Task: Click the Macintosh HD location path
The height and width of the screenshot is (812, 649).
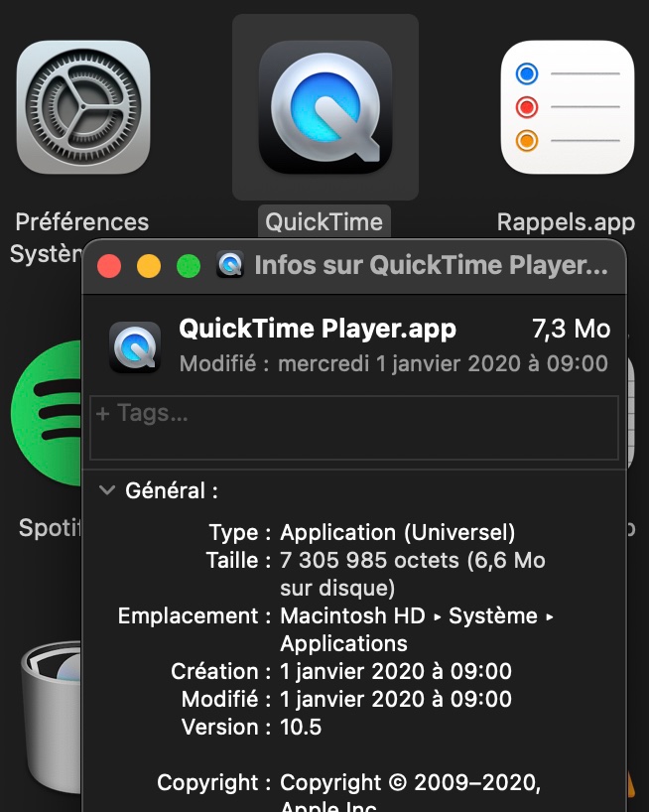Action: click(x=417, y=629)
